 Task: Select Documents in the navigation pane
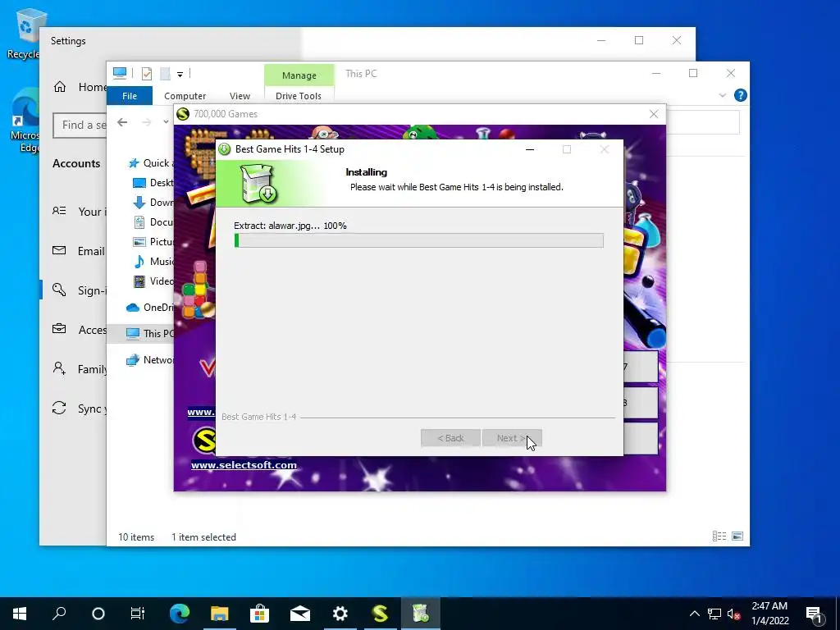[153, 221]
